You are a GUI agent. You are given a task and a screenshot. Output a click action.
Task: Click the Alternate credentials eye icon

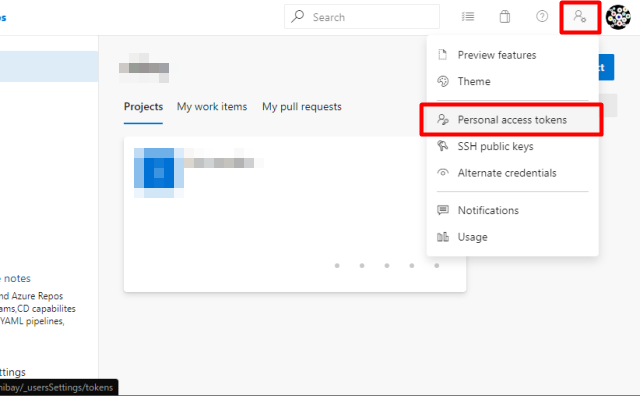point(443,173)
